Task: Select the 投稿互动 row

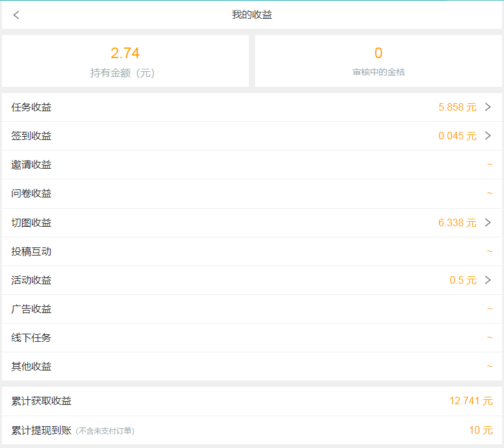Action: [252, 251]
